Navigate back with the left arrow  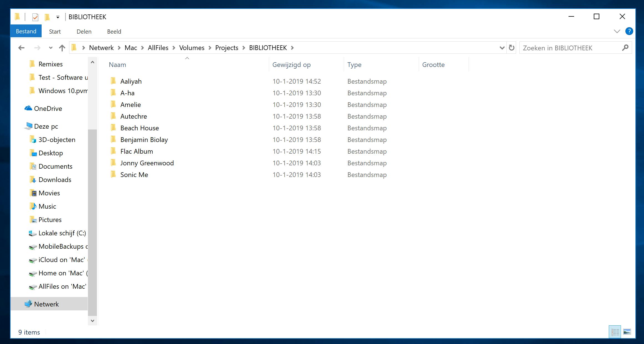pos(21,48)
